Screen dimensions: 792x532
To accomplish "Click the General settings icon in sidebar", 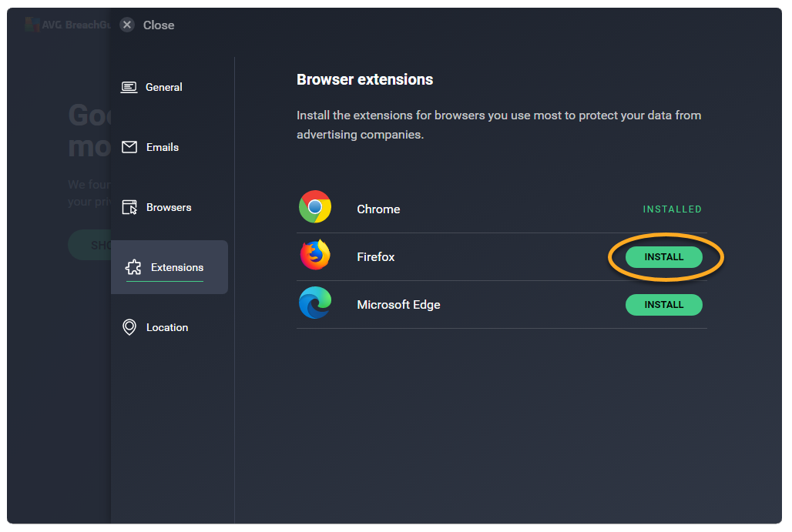I will pos(129,87).
